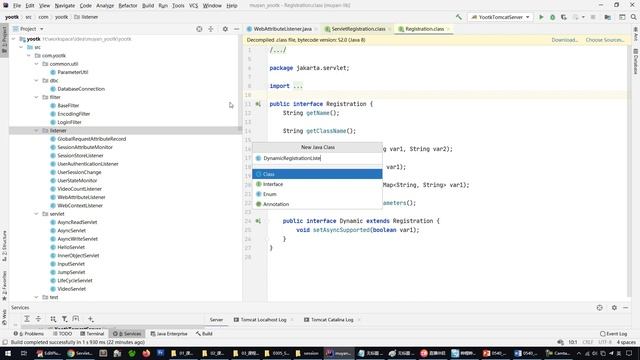Collapse the filter package folder
640x360 pixels.
pyautogui.click(x=36, y=97)
